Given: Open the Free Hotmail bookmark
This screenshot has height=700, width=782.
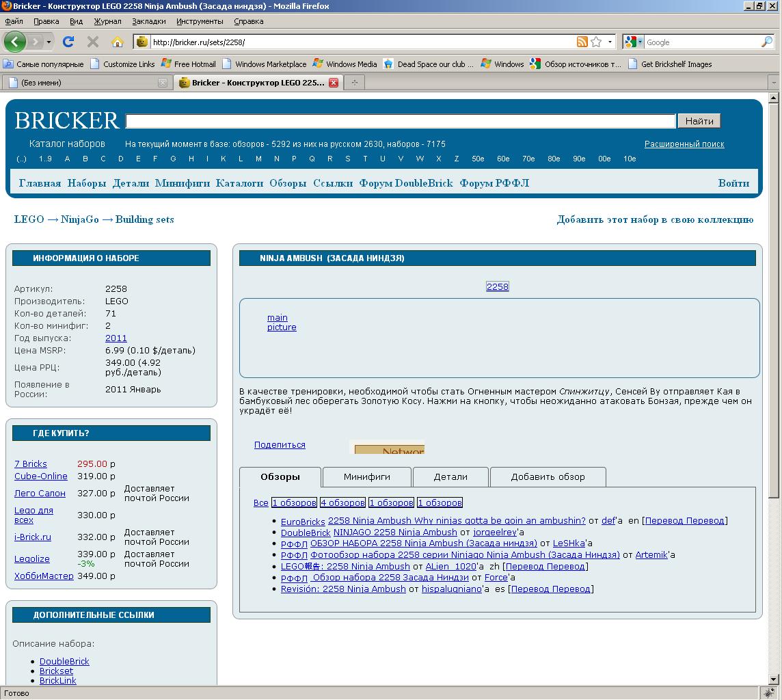Looking at the screenshot, I should 189,64.
